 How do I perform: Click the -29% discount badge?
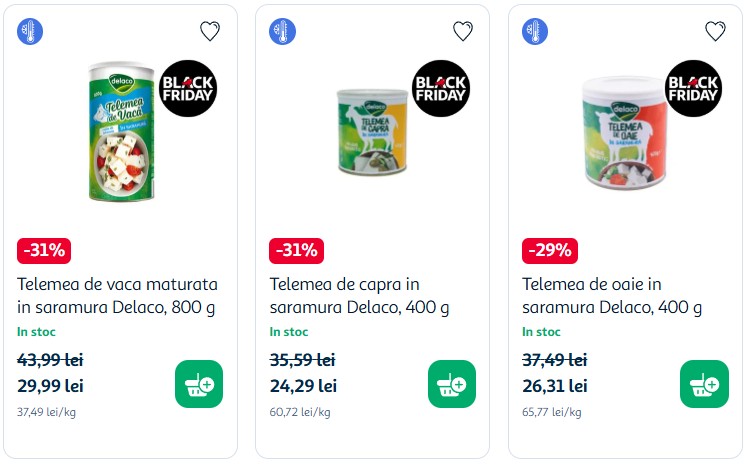[549, 250]
